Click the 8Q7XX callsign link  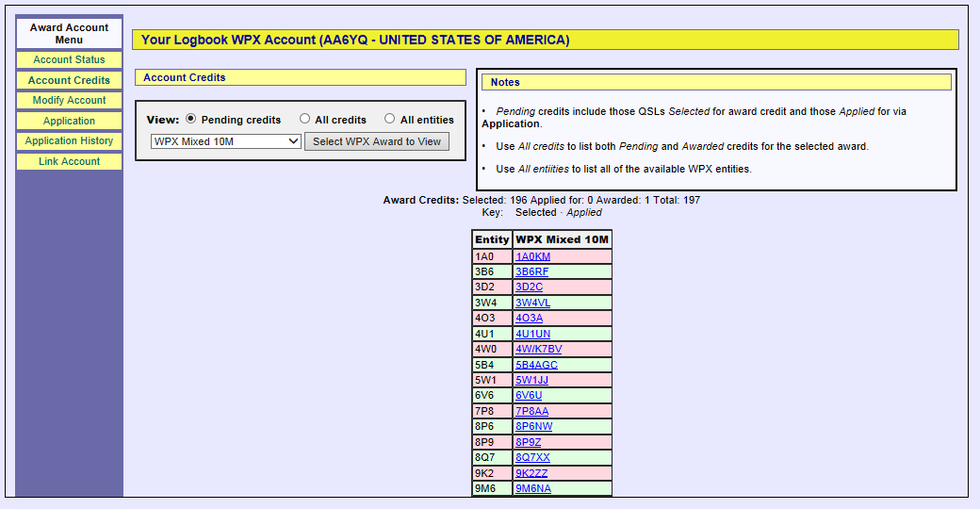532,457
